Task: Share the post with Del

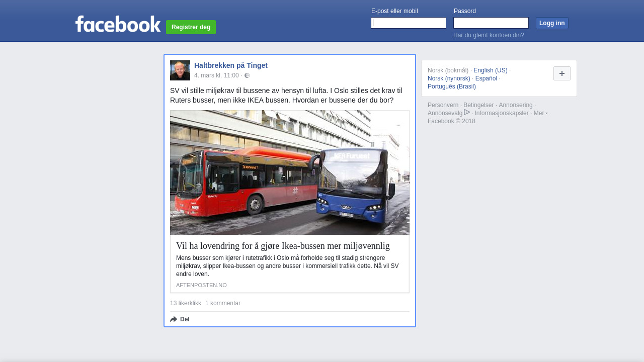Action: click(x=180, y=319)
